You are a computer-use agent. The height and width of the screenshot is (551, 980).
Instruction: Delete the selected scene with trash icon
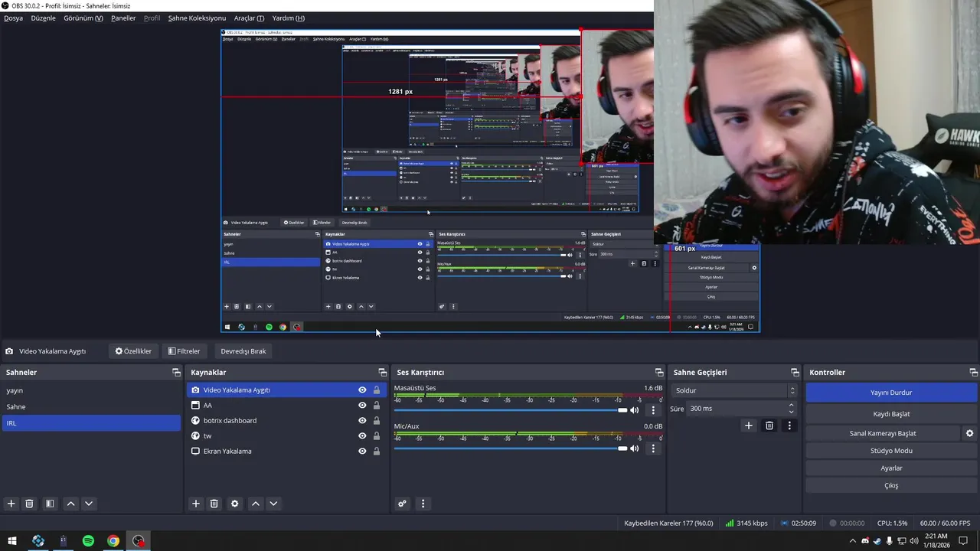point(29,504)
